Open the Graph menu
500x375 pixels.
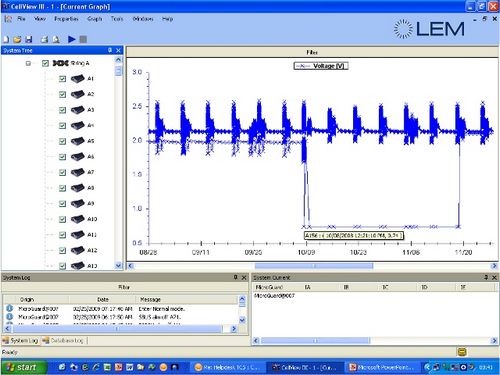tap(95, 19)
